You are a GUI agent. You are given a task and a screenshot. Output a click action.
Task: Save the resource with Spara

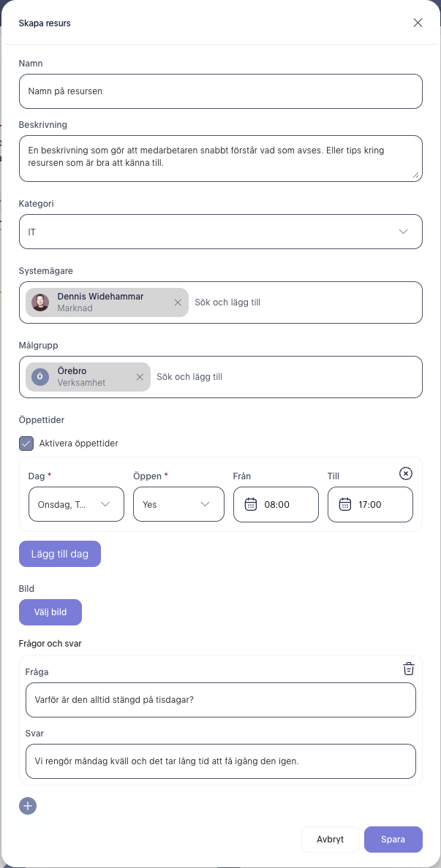pyautogui.click(x=393, y=840)
